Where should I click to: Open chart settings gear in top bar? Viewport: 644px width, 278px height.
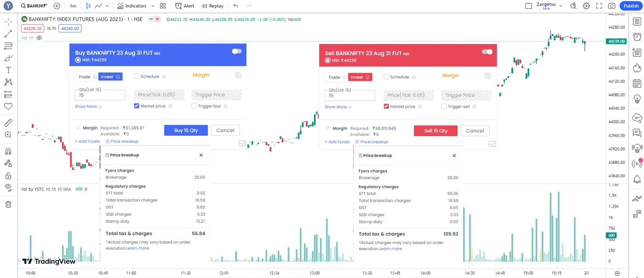pyautogui.click(x=586, y=6)
